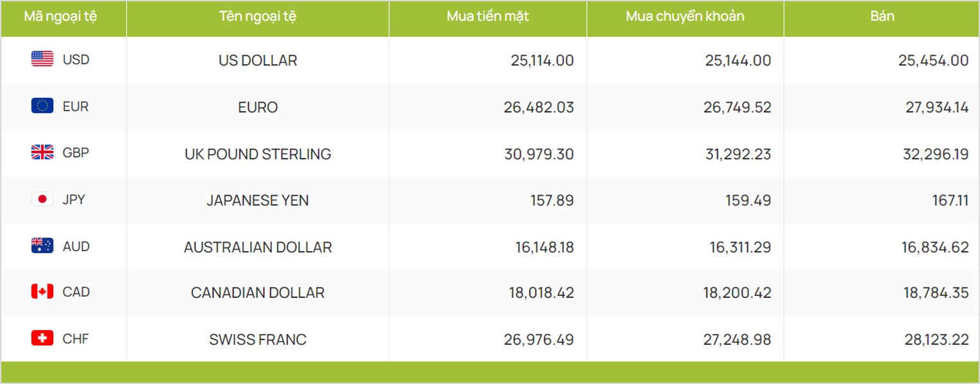
Task: Click the SWISS FRANC transfer rate 27,248.98
Action: [737, 340]
